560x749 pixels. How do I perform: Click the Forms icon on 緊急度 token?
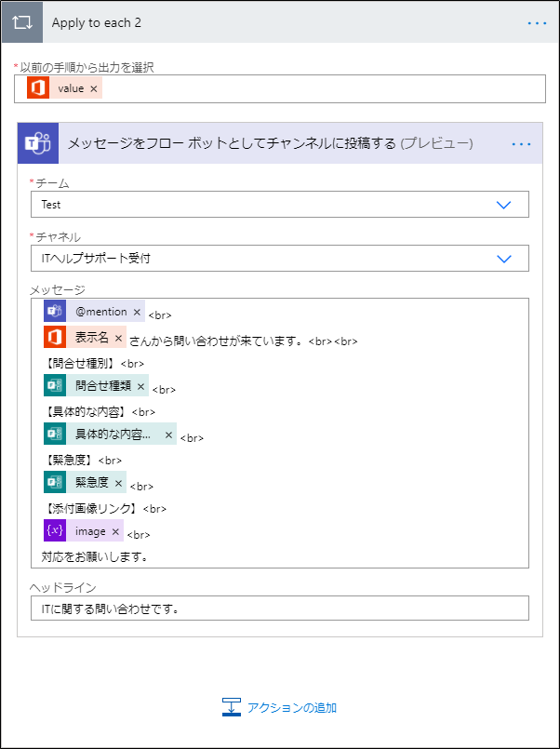click(55, 483)
